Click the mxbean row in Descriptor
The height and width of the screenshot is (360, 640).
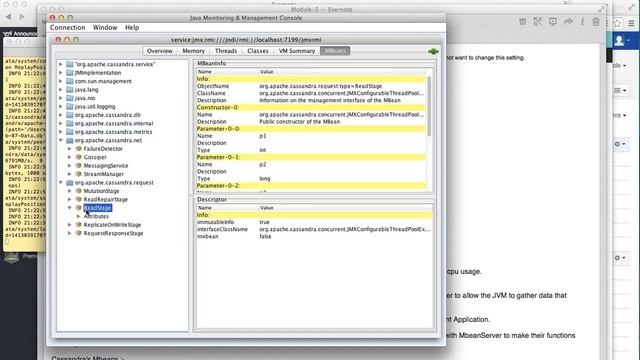point(314,236)
